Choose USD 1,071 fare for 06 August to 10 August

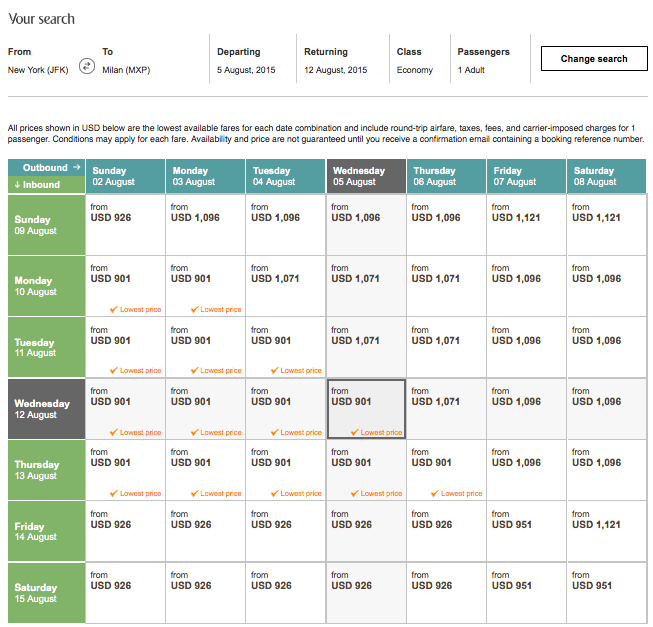pos(446,286)
